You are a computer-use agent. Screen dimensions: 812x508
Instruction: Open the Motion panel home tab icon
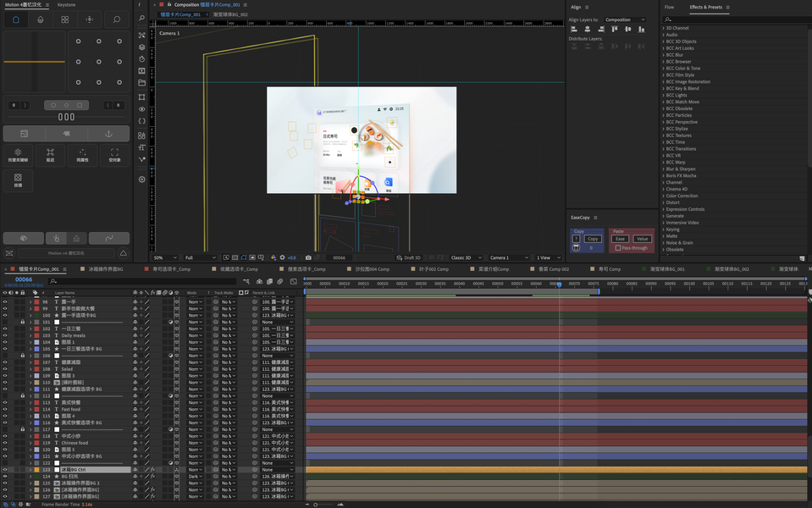(x=15, y=19)
